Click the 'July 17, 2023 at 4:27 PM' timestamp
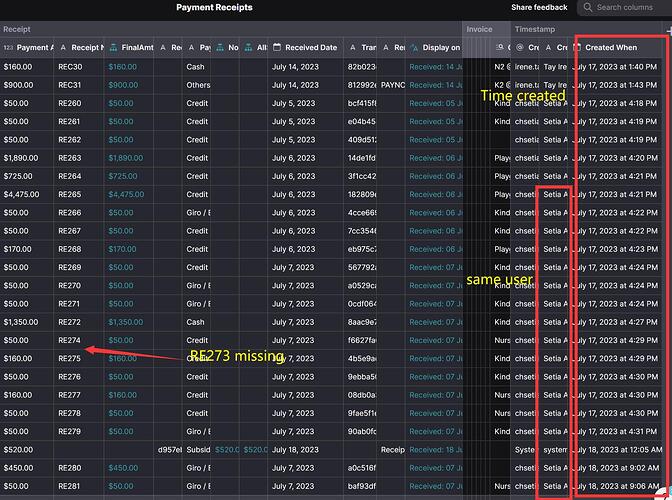 click(615, 322)
